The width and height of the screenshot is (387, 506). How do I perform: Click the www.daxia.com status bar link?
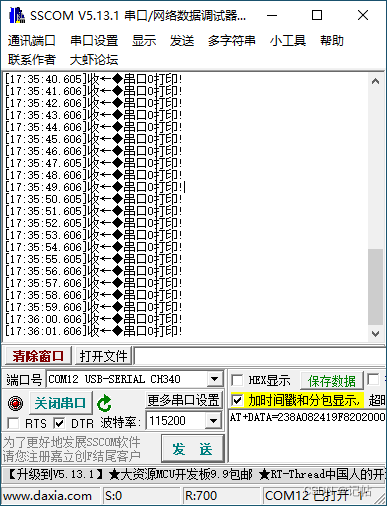point(47,496)
